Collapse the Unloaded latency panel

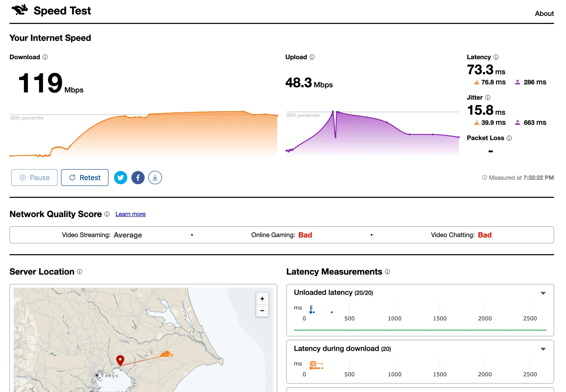click(543, 293)
